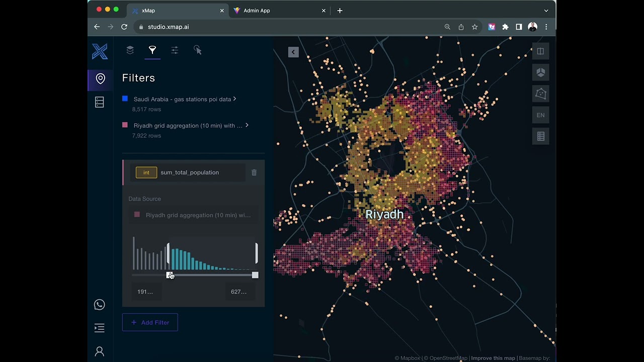
Task: Click the browser zoom magnifier icon
Action: pyautogui.click(x=447, y=27)
